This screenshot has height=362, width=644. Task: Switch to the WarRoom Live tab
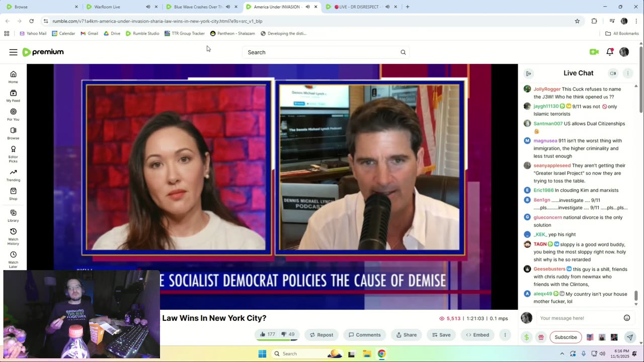click(x=116, y=7)
